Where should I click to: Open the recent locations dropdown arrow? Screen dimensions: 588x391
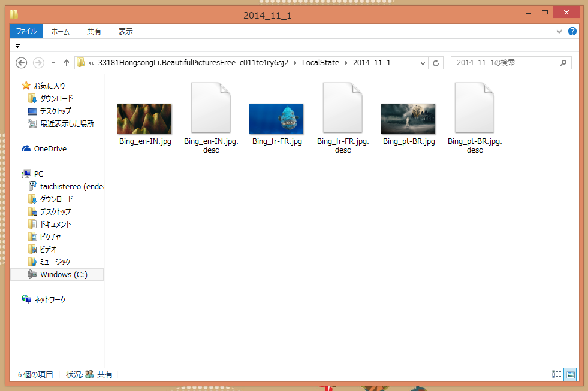click(x=53, y=63)
